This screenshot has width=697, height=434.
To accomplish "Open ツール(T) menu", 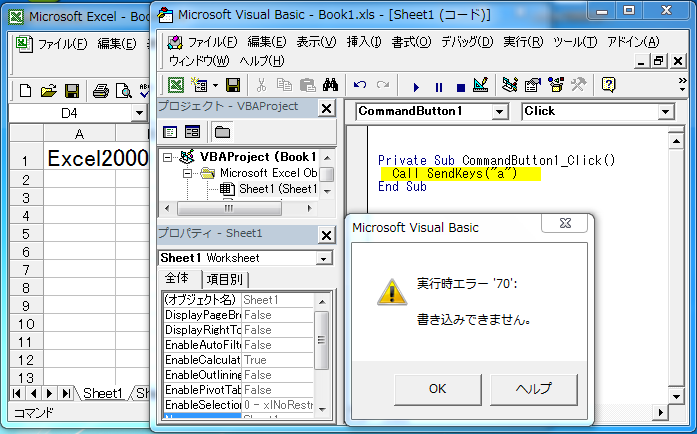I will click(575, 42).
